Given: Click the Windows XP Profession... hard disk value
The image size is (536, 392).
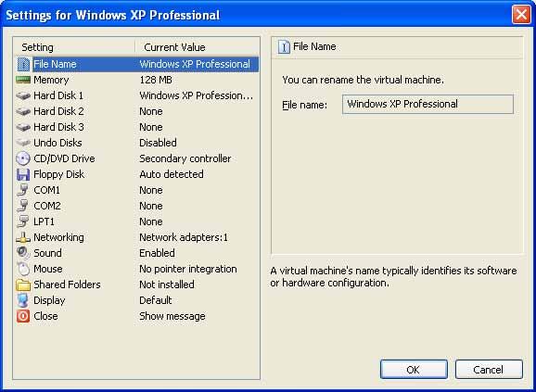Looking at the screenshot, I should [197, 95].
